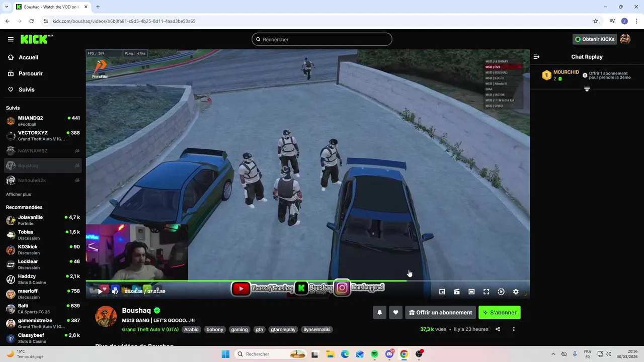Open Chrome three-dot menu

pos(636,21)
